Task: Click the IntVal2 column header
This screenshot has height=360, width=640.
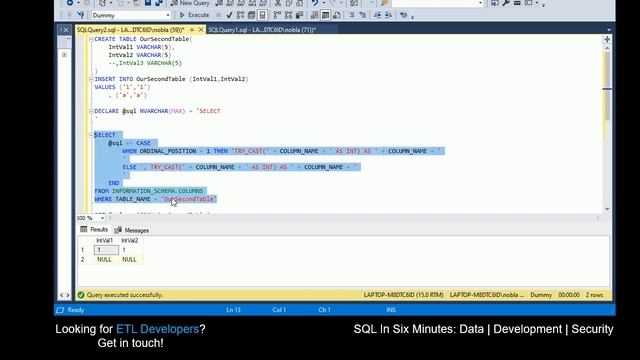Action: (130, 241)
